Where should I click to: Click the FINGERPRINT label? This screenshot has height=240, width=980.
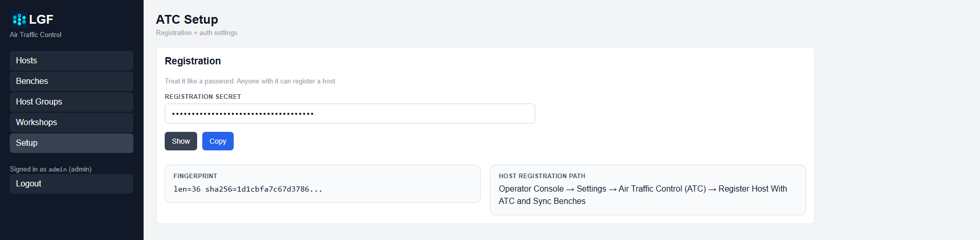[x=195, y=176]
